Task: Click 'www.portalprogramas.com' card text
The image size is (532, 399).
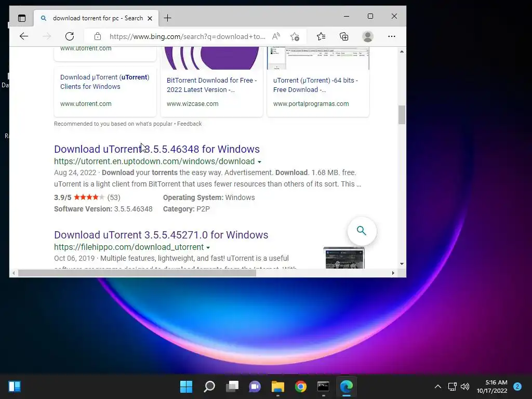Action: point(311,104)
